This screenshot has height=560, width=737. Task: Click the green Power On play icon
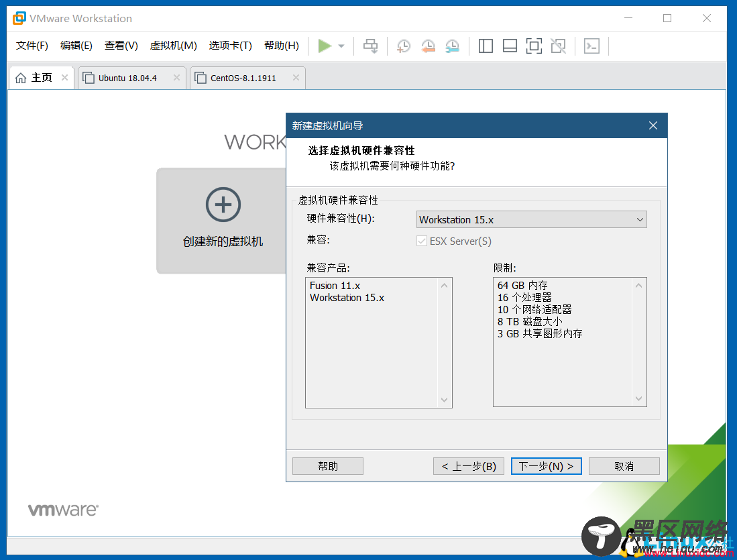[x=325, y=46]
